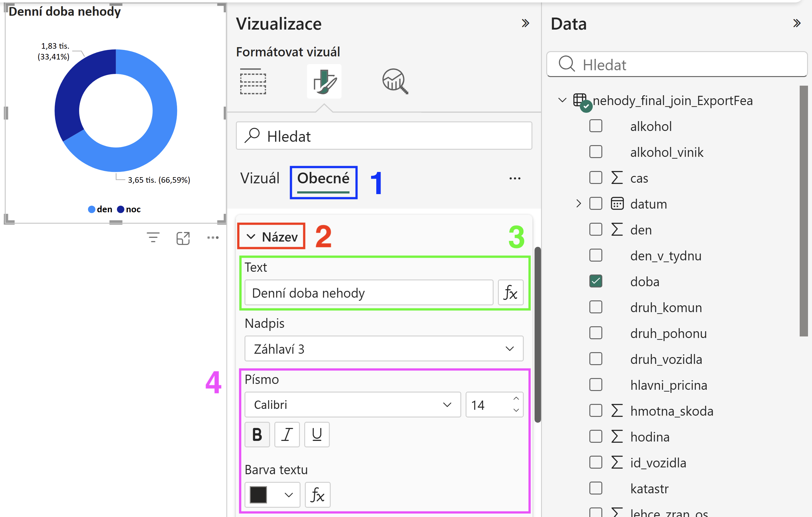The image size is (812, 517).
Task: Collapse the nehody_final_join_ExportFea table
Action: 562,100
